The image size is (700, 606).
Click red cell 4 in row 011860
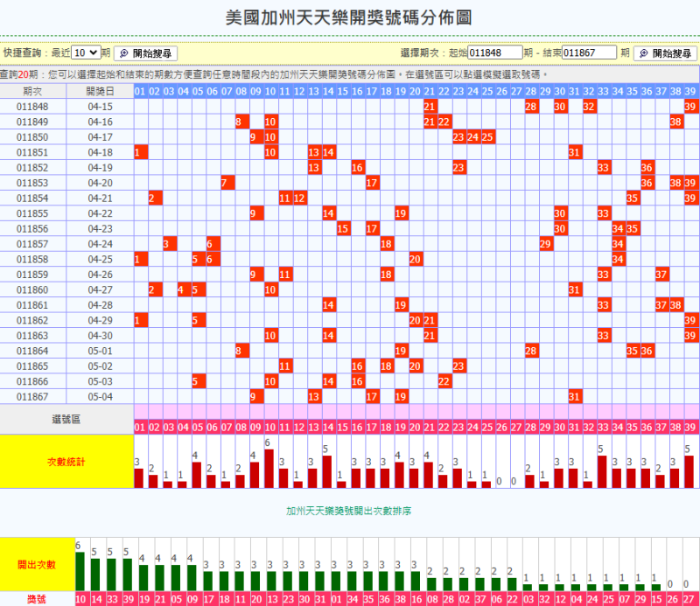(184, 289)
